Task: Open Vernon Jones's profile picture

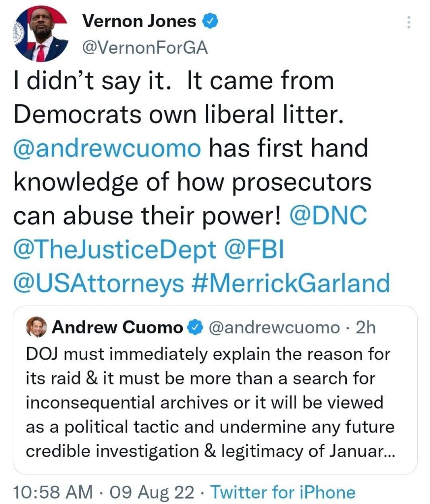Action: (41, 33)
